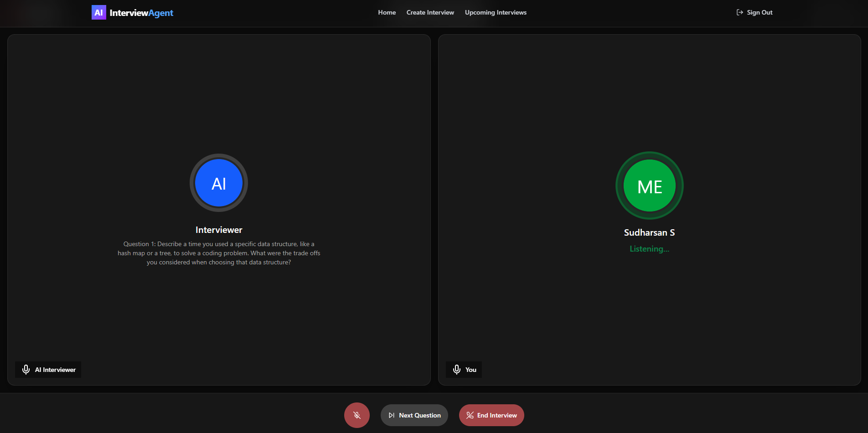Skip ahead with Next Question button
This screenshot has width=868, height=433.
coord(419,415)
